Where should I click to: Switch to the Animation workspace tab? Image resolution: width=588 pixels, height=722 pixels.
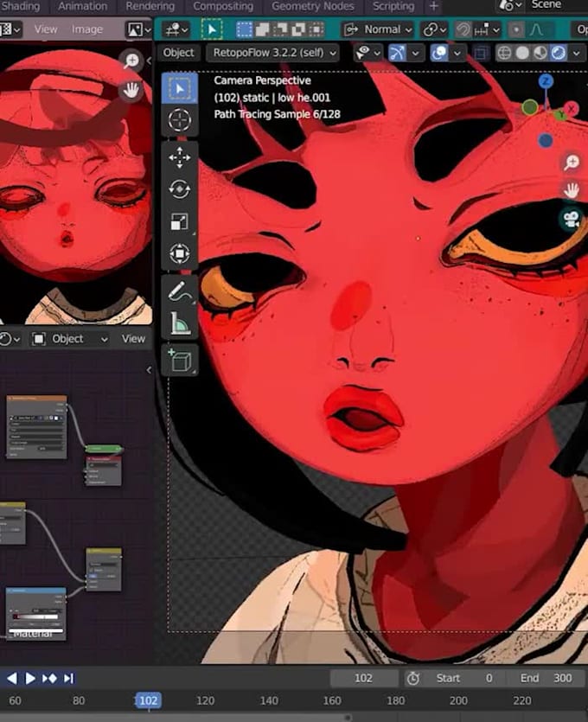click(x=82, y=6)
